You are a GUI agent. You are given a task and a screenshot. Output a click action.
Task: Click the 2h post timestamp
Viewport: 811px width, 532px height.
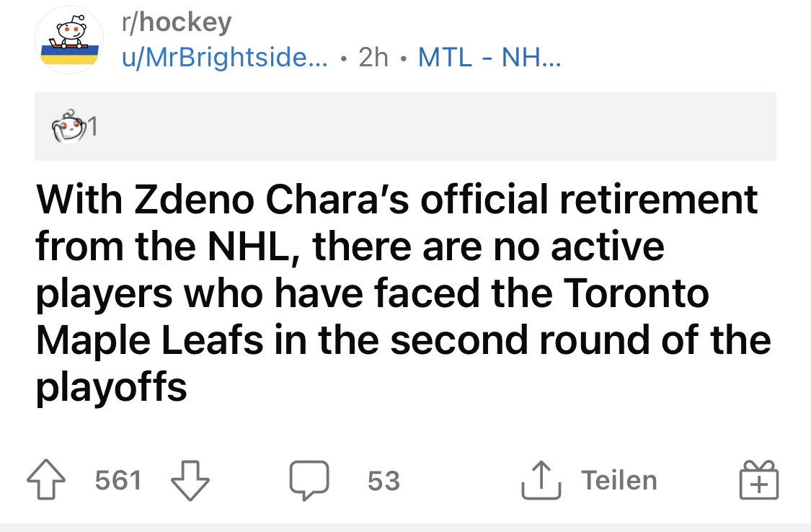pos(373,58)
